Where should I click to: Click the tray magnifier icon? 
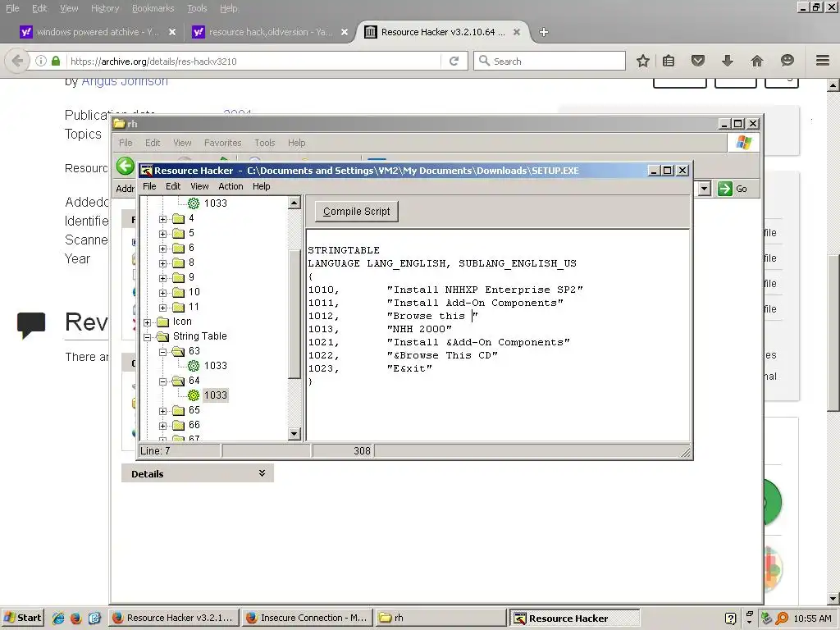click(x=782, y=619)
